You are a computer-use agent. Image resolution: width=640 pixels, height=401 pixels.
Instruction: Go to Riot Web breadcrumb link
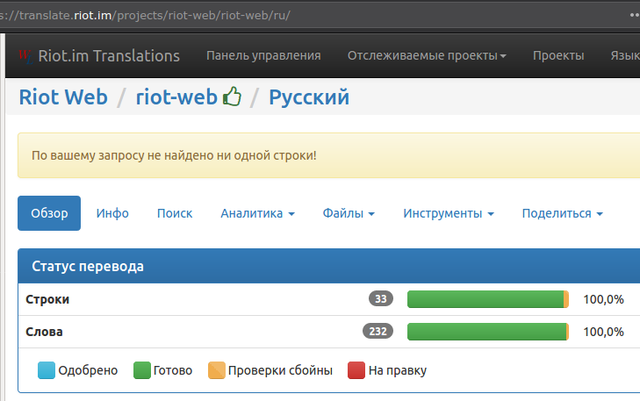coord(63,97)
